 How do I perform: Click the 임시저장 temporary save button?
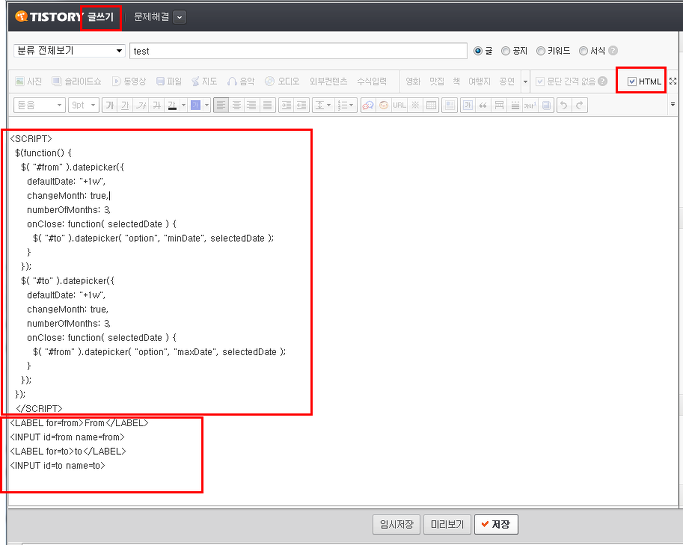pyautogui.click(x=396, y=524)
